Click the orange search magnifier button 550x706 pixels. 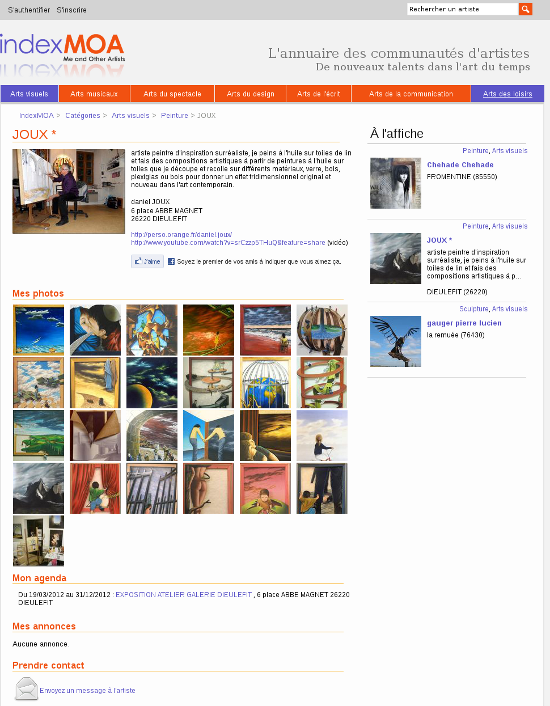(525, 9)
